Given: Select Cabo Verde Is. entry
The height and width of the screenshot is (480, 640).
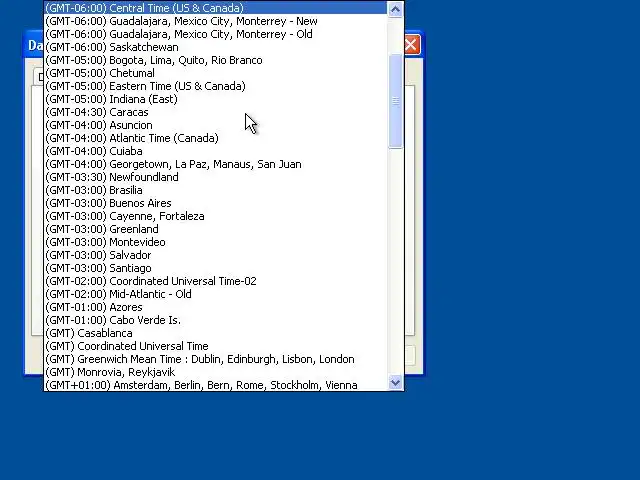Looking at the screenshot, I should click(x=216, y=320).
